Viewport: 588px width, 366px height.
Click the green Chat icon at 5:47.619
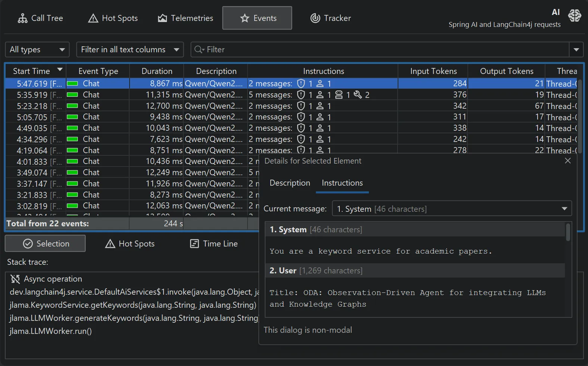coord(72,84)
